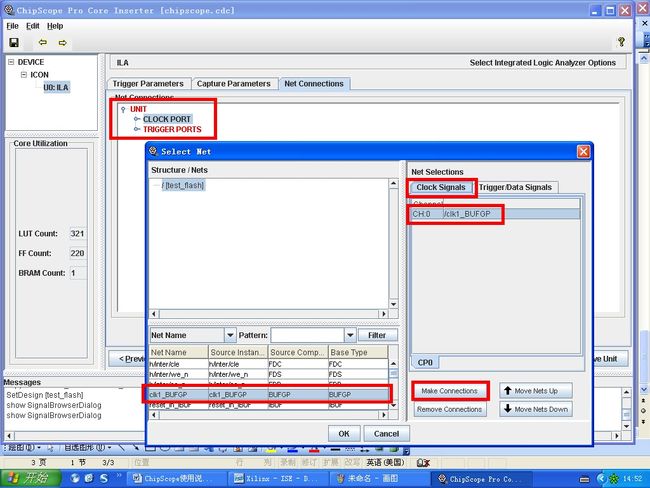Image resolution: width=650 pixels, height=488 pixels.
Task: Click the help question mark icon
Action: click(621, 41)
